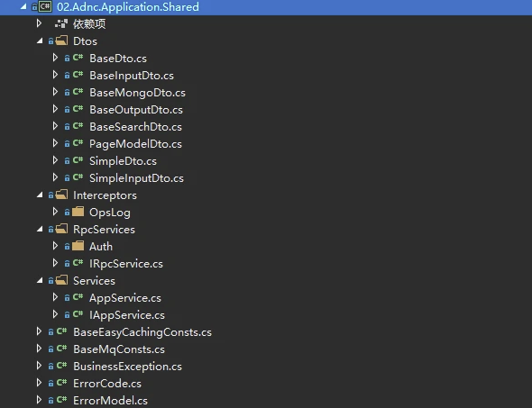Click the C# file icon of SimpleInputDto.cs
The image size is (532, 408).
pos(78,177)
